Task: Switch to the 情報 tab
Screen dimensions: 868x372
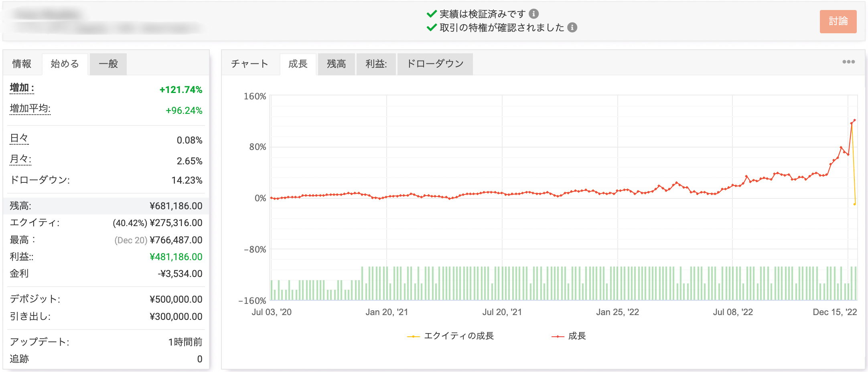Action: [x=22, y=64]
